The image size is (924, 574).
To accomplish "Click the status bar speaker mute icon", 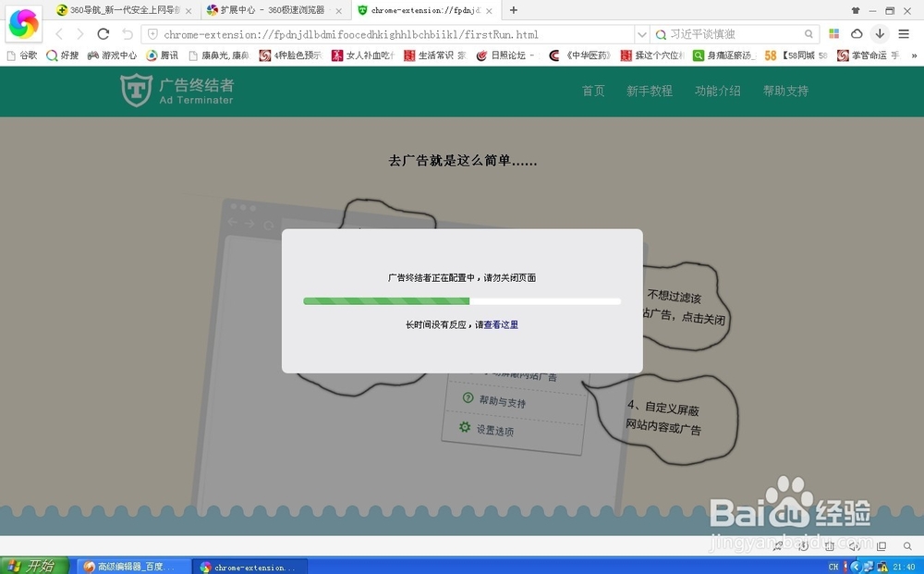I will [x=855, y=546].
